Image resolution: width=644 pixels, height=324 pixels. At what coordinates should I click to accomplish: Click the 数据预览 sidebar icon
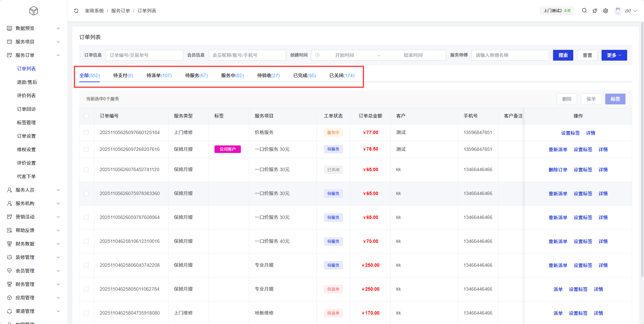tap(9, 28)
